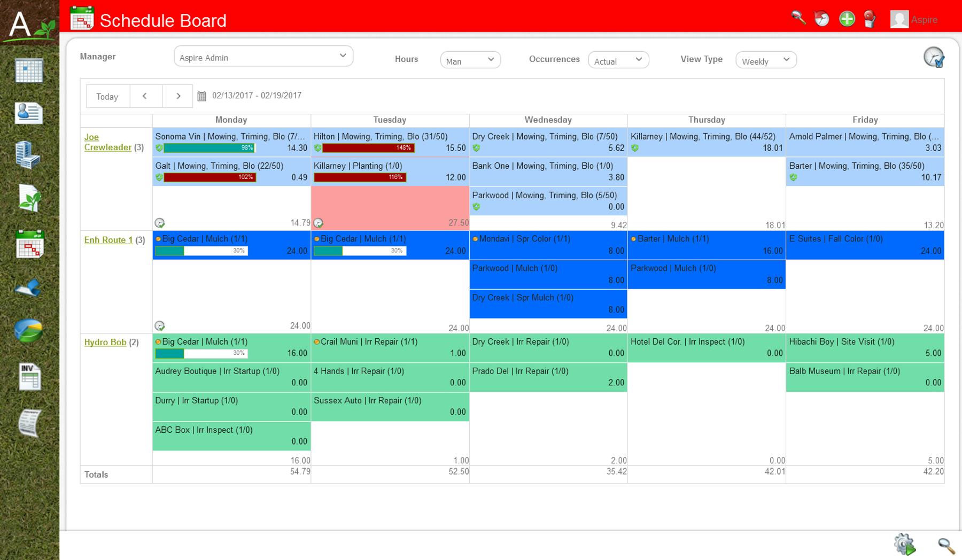Click the green shield on the Barter Mowing card
The image size is (962, 560).
pos(793,177)
